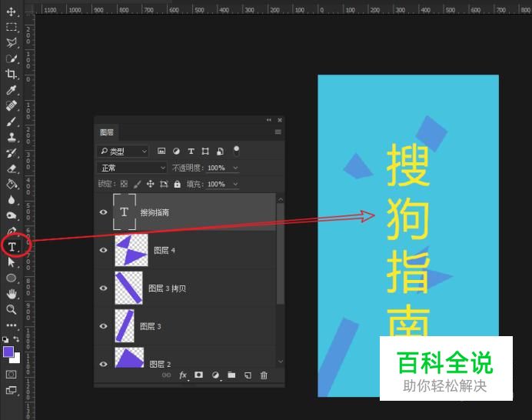Hide 图层 3 layer
The image size is (532, 420).
104,326
